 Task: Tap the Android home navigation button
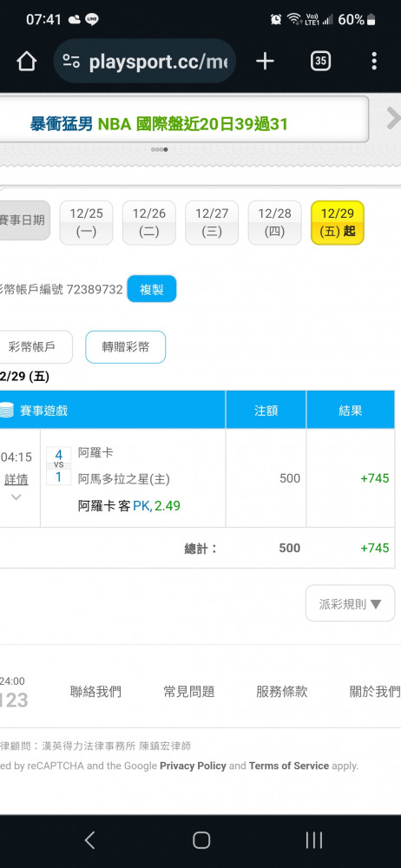pos(201,840)
